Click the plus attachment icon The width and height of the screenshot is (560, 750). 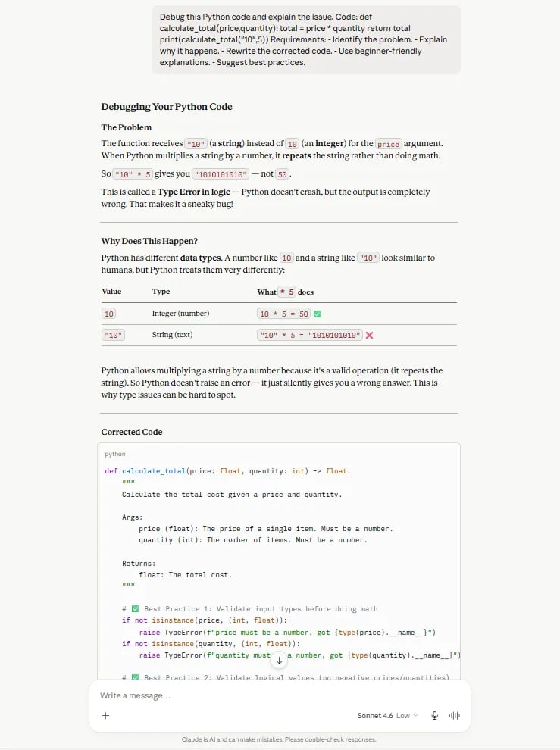pos(106,716)
